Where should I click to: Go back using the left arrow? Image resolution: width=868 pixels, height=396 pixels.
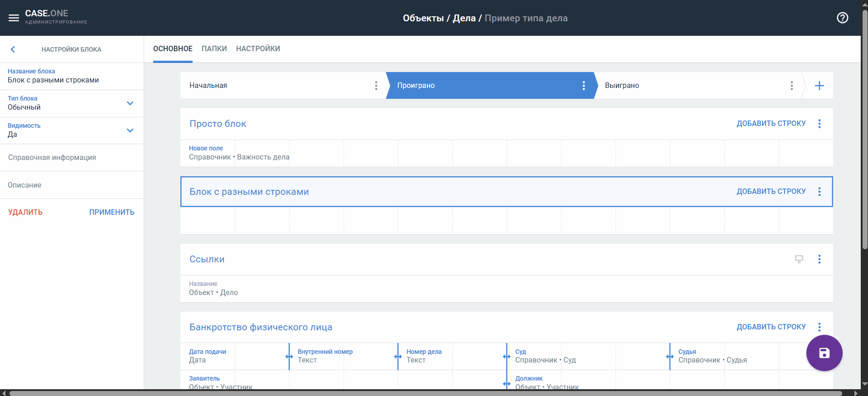click(x=13, y=49)
